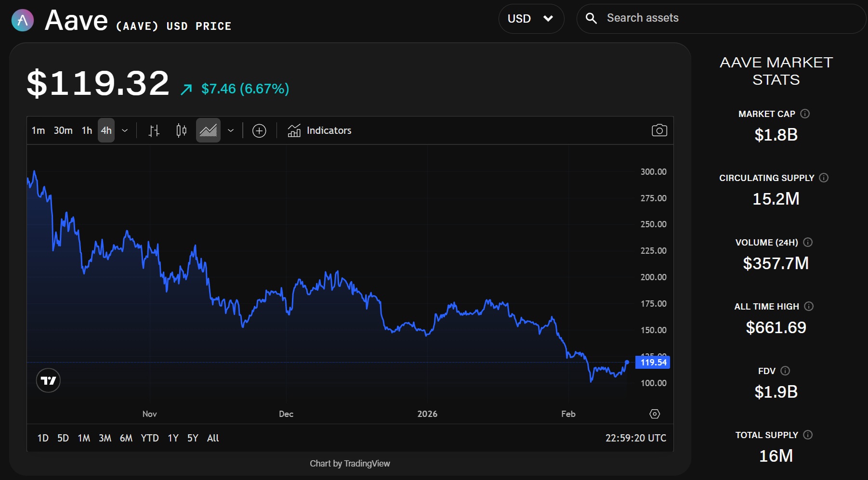The image size is (868, 480).
Task: Switch to YTD date range
Action: click(149, 438)
